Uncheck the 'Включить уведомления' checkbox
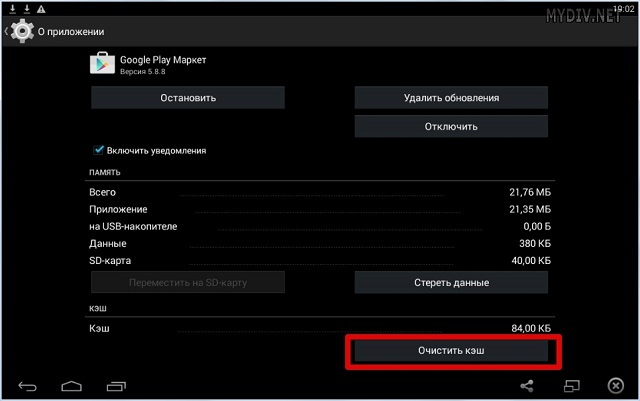The image size is (640, 401). pyautogui.click(x=98, y=150)
